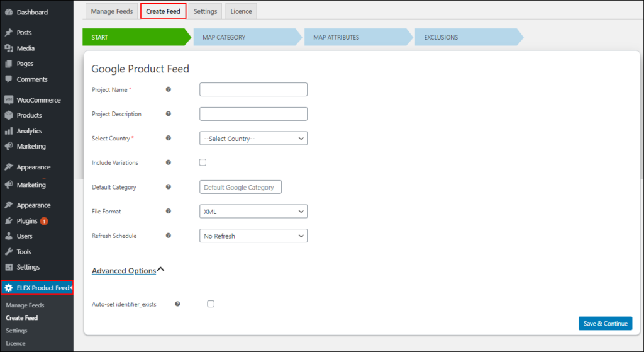Go to the EXCLUSIONS step
The image size is (644, 352).
click(469, 37)
